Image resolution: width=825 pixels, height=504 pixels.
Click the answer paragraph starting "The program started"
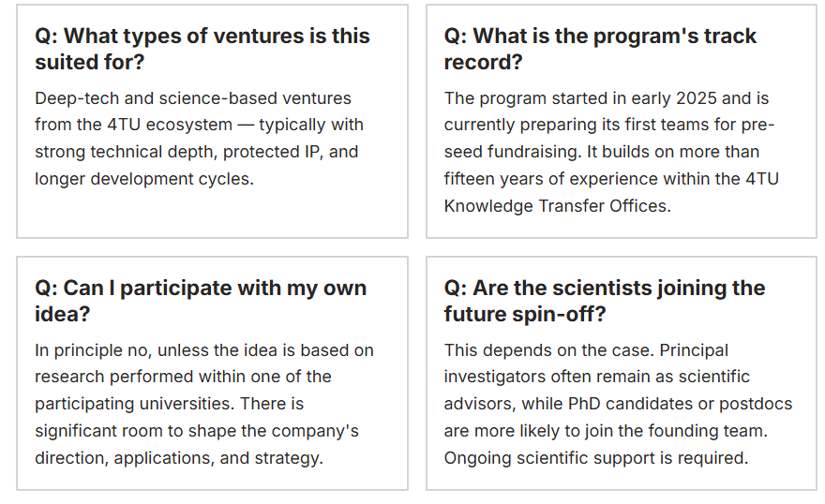pyautogui.click(x=613, y=152)
